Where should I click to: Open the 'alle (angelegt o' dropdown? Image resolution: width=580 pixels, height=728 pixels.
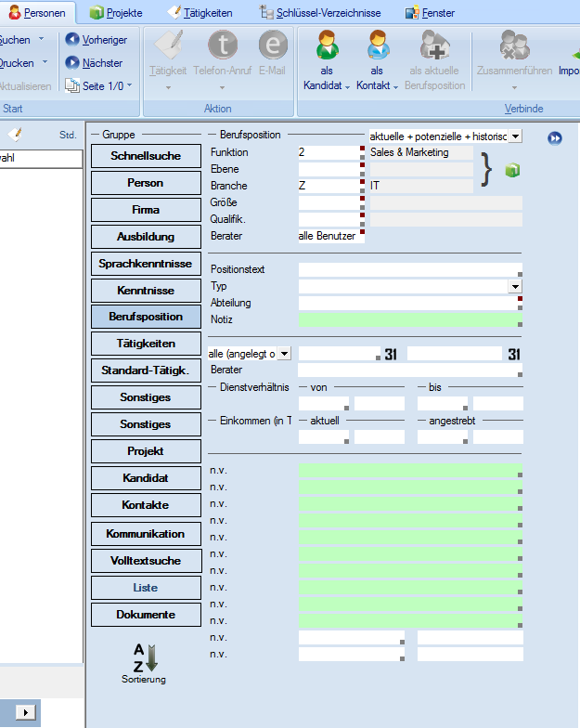tap(284, 353)
